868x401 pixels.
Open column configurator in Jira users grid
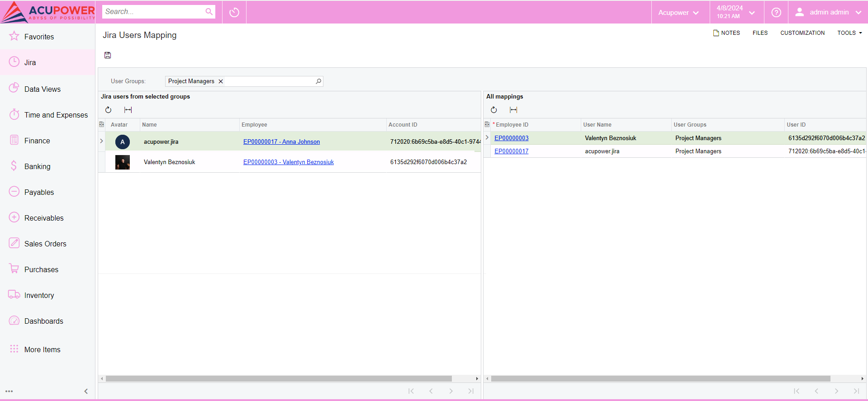pyautogui.click(x=102, y=124)
